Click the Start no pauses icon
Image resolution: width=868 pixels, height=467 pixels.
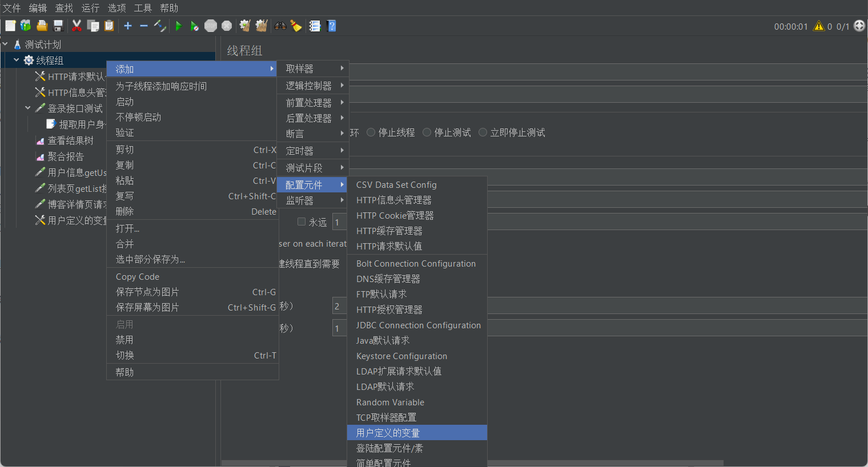(x=195, y=26)
